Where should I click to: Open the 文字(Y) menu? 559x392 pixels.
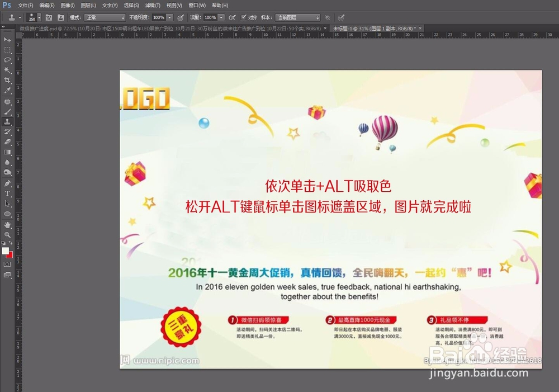[110, 6]
